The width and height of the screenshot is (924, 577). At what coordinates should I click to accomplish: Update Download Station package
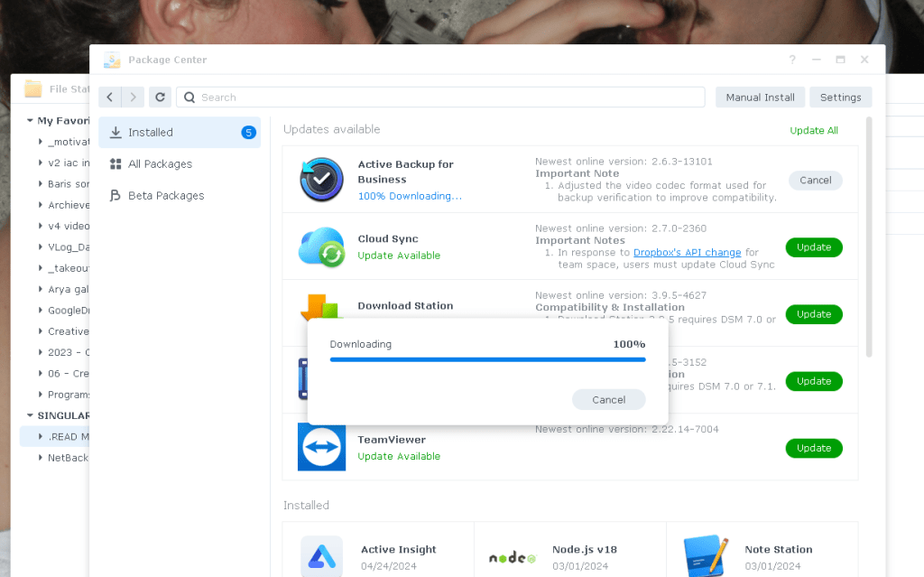pos(814,314)
